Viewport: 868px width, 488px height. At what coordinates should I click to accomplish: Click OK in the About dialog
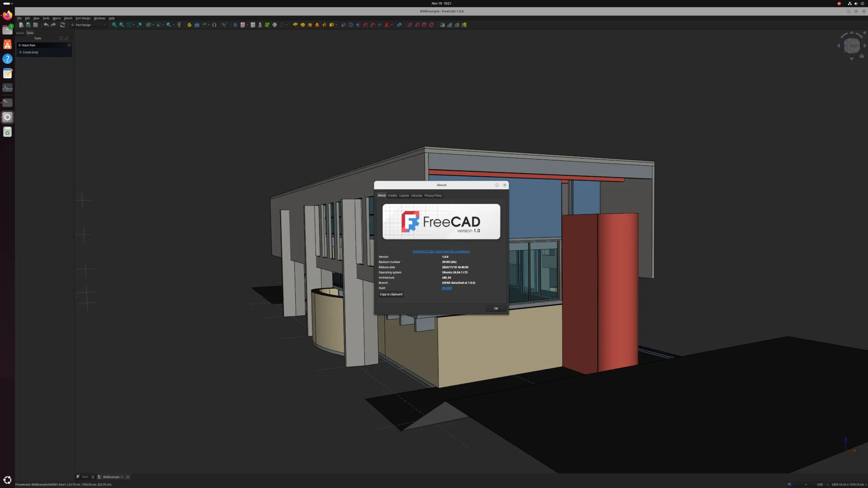click(496, 309)
